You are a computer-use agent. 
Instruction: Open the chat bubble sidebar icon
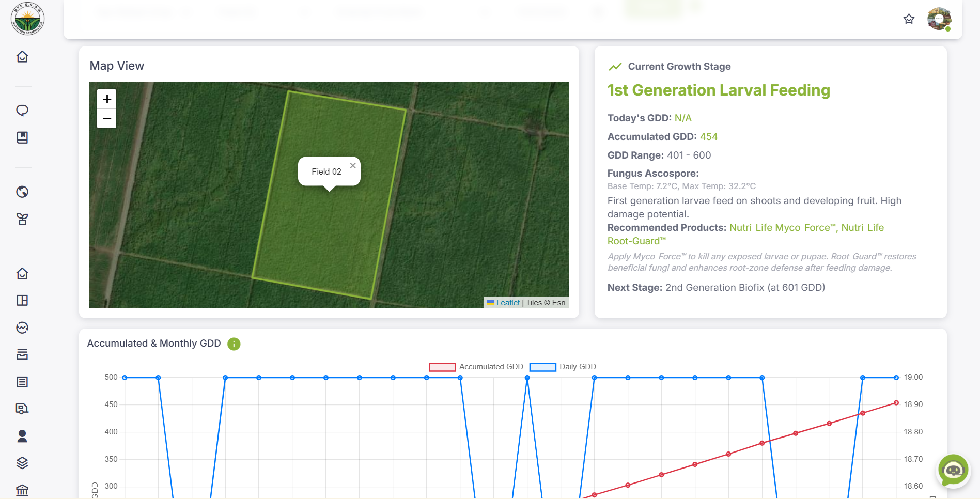tap(22, 111)
